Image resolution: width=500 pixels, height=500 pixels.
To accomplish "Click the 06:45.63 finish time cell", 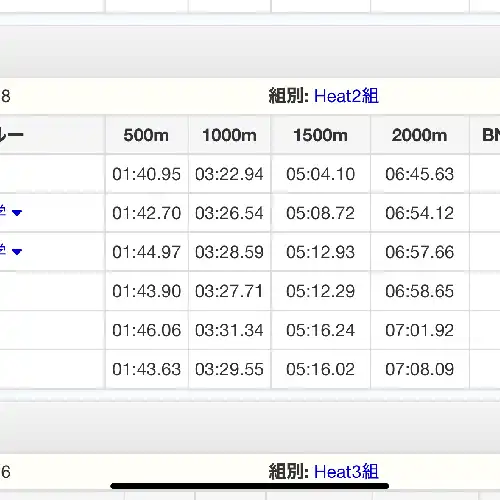I will [419, 174].
